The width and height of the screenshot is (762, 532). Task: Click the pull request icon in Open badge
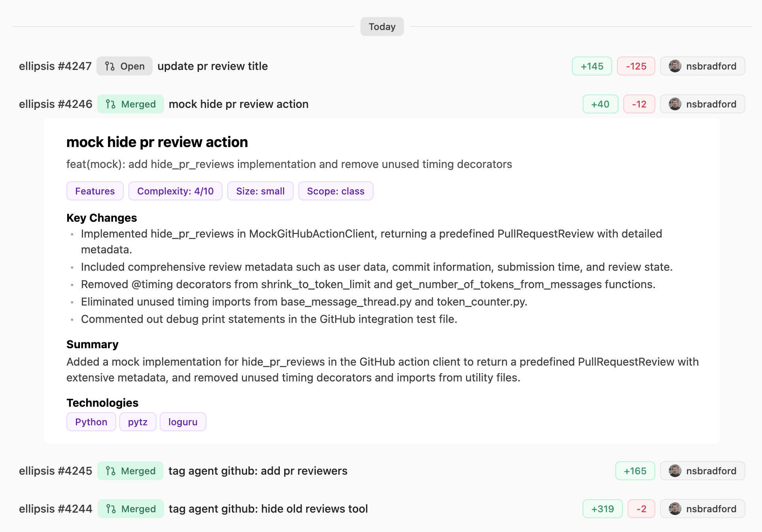[110, 66]
